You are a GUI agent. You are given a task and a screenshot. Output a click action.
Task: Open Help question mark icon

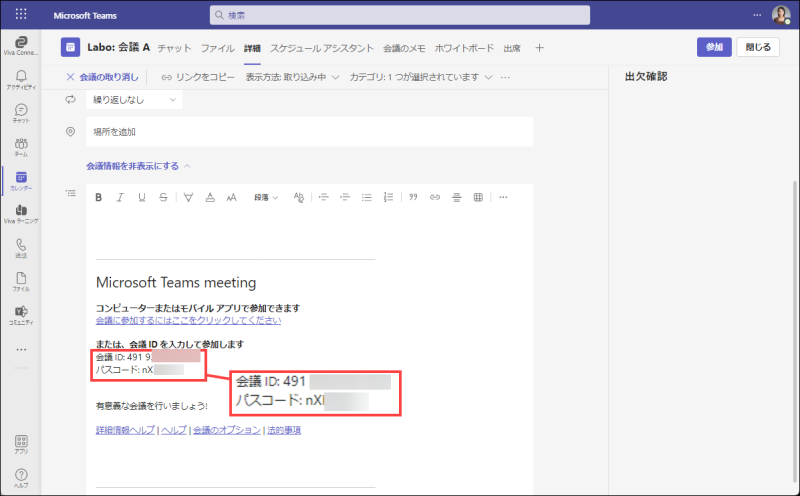tap(21, 478)
